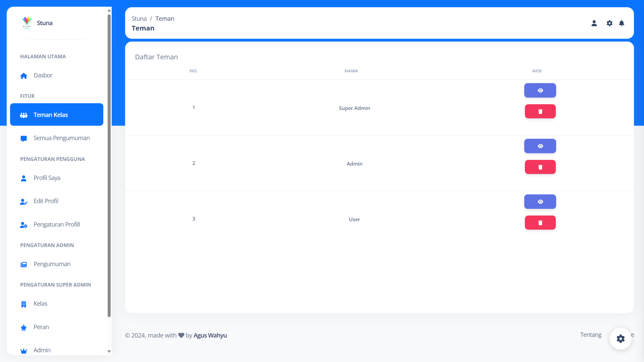This screenshot has height=362, width=644.
Task: Open Edit Profil page
Action: pyautogui.click(x=57, y=201)
